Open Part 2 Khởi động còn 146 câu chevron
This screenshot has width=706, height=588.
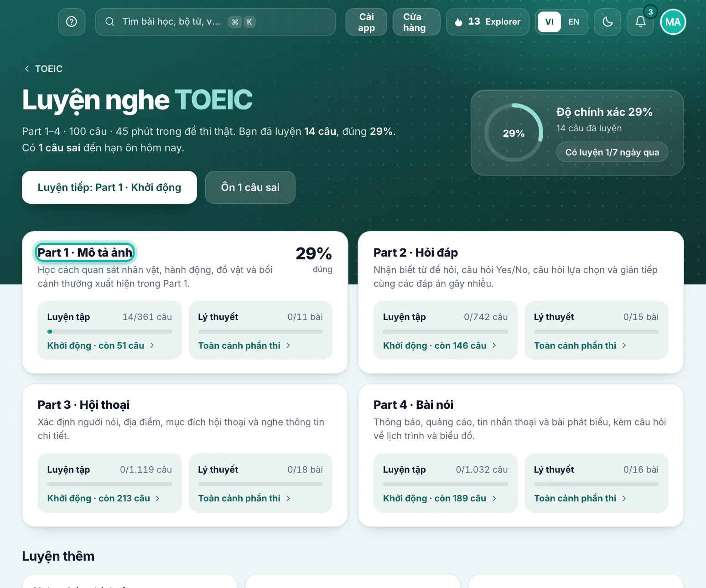tap(494, 346)
